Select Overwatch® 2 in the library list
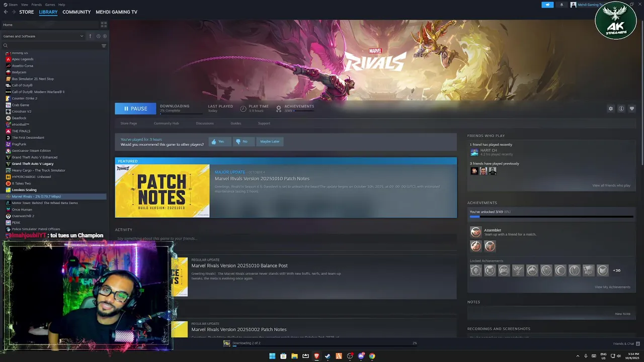The width and height of the screenshot is (644, 362). [x=23, y=216]
